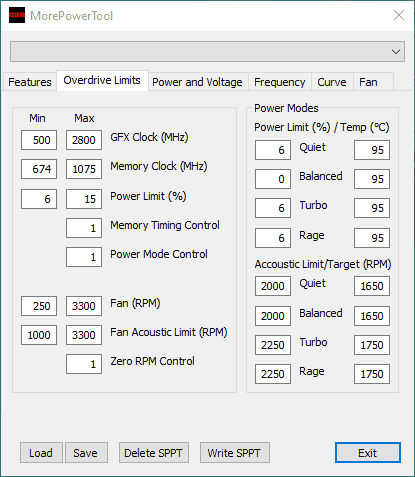Click the Accoustic Limit/Target (RPM) heading
This screenshot has width=415, height=477.
(x=323, y=264)
